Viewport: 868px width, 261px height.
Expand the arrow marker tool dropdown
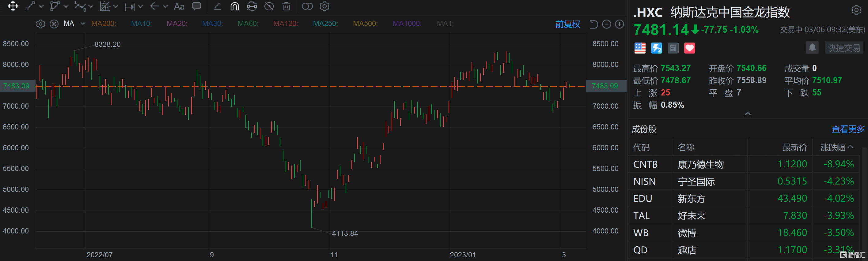[165, 6]
